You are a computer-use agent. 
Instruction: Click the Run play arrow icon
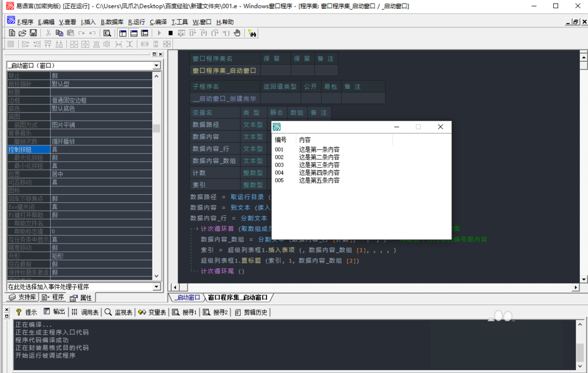point(159,33)
